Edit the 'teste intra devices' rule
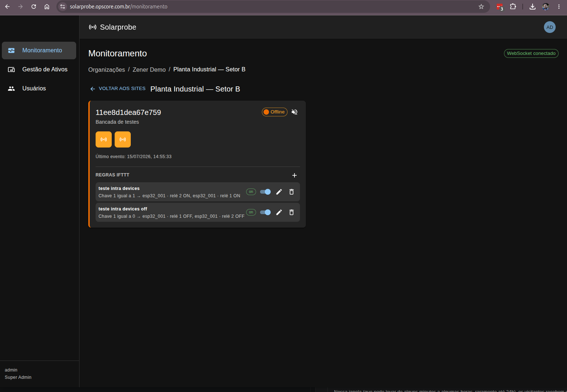Image resolution: width=567 pixels, height=392 pixels. (x=279, y=192)
